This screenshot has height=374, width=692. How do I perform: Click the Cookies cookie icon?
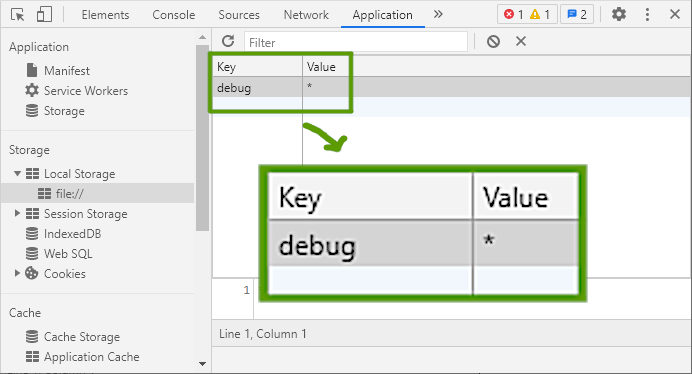pos(32,273)
